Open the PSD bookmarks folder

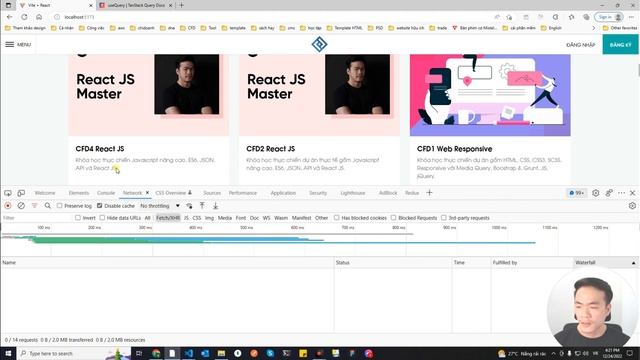(375, 28)
